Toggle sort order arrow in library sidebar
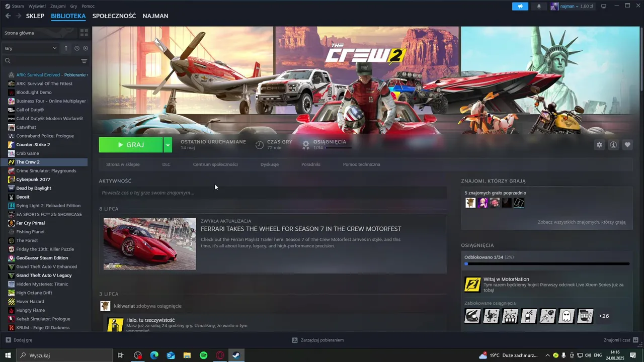 coord(66,48)
